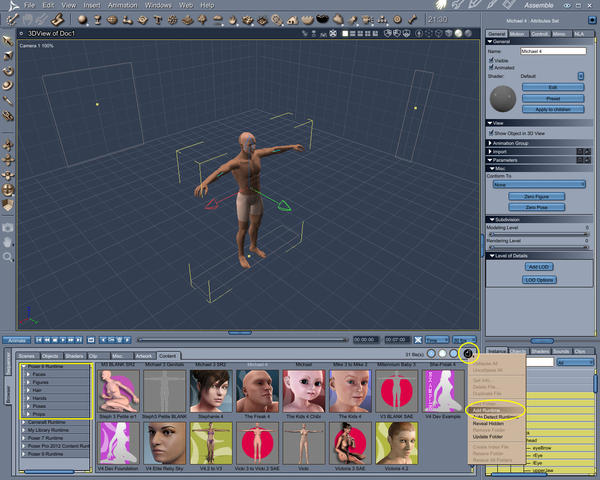The image size is (600, 480).
Task: Select the arrow selection tool
Action: point(8,41)
